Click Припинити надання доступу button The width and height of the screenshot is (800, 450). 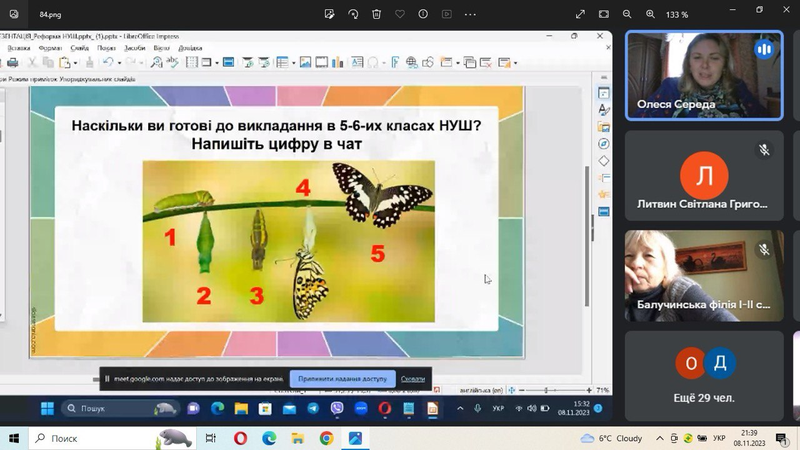click(342, 379)
